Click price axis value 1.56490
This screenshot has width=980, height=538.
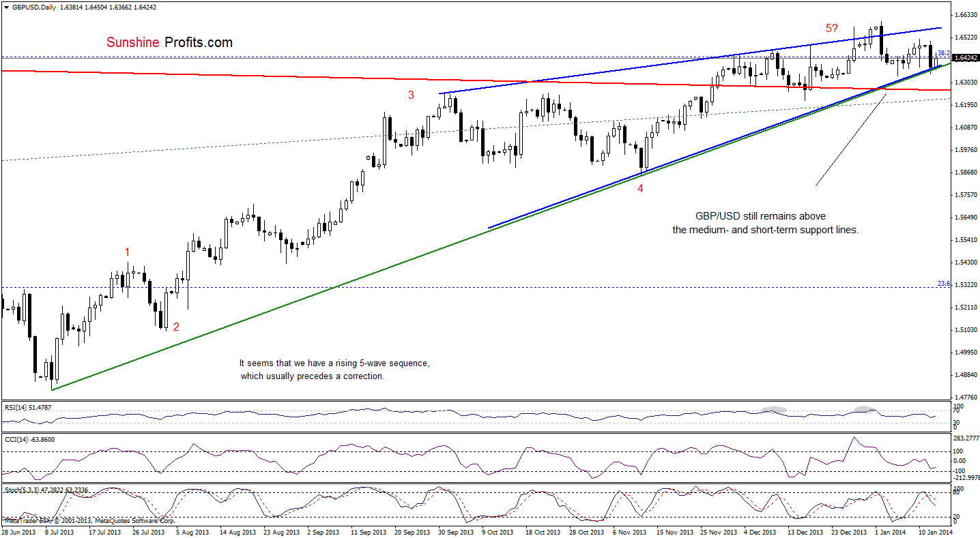(x=964, y=217)
